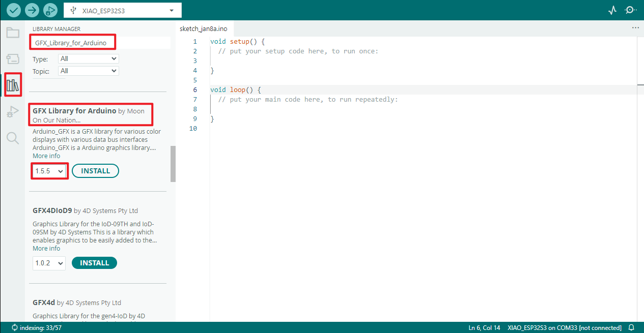644x333 pixels.
Task: Open the Sketchbook folder icon in sidebar
Action: pos(13,33)
